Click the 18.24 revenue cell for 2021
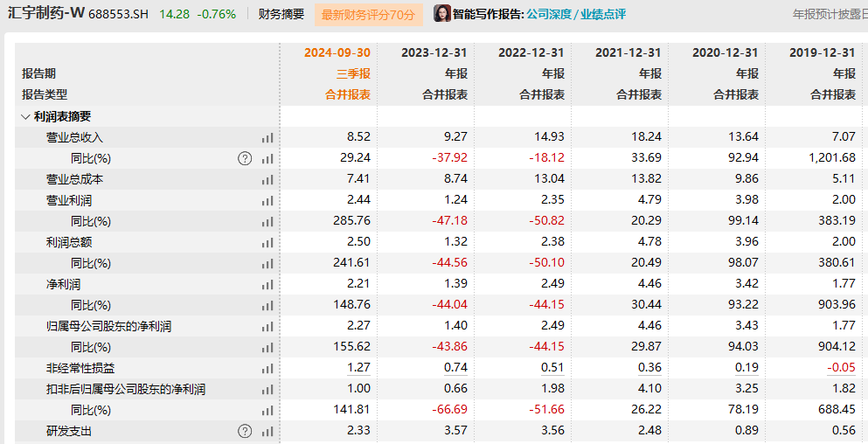 647,136
